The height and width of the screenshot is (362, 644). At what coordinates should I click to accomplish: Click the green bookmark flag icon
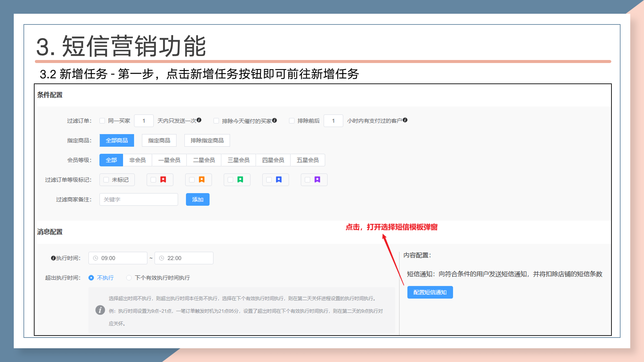pyautogui.click(x=240, y=180)
